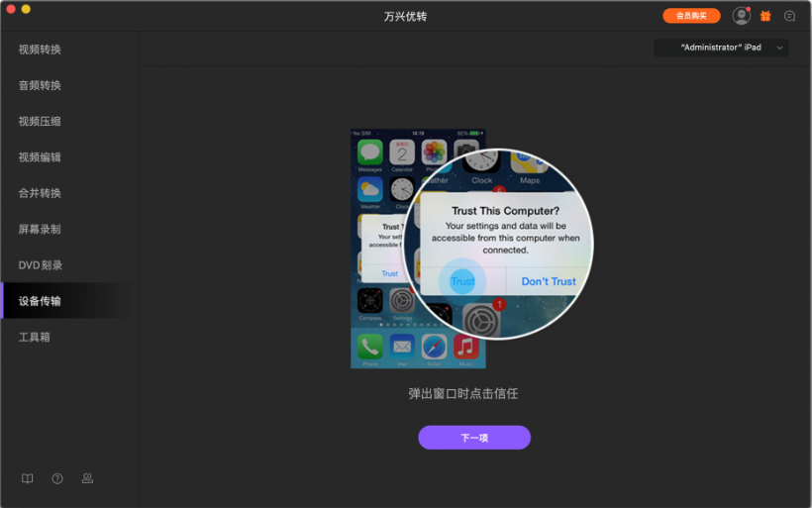This screenshot has width=812, height=508.
Task: Open 工具箱 from the sidebar
Action: coord(35,337)
